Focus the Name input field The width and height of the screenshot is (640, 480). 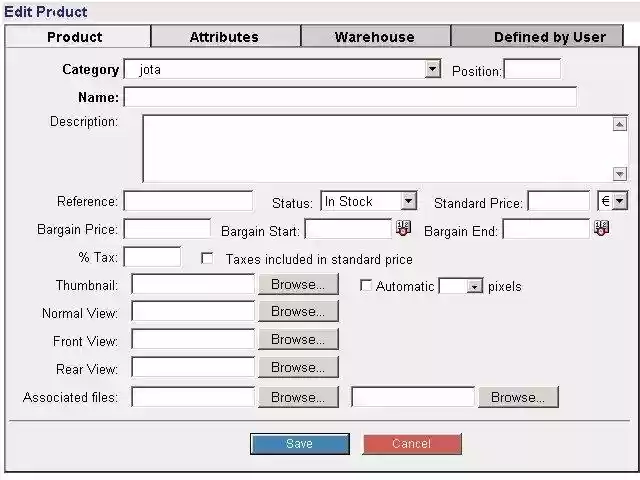point(350,97)
